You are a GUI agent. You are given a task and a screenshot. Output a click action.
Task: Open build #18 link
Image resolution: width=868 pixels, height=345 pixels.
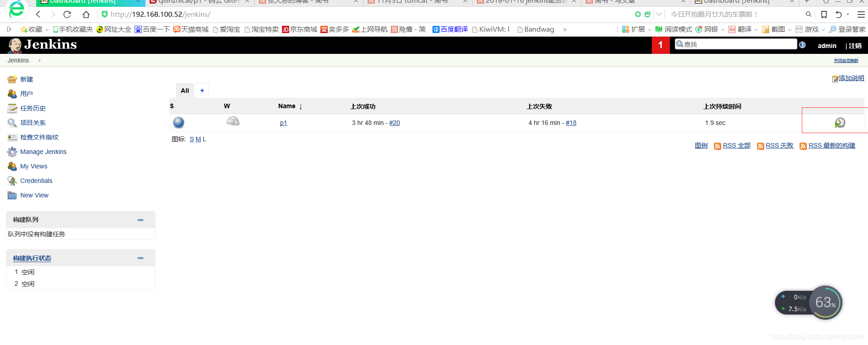[571, 123]
